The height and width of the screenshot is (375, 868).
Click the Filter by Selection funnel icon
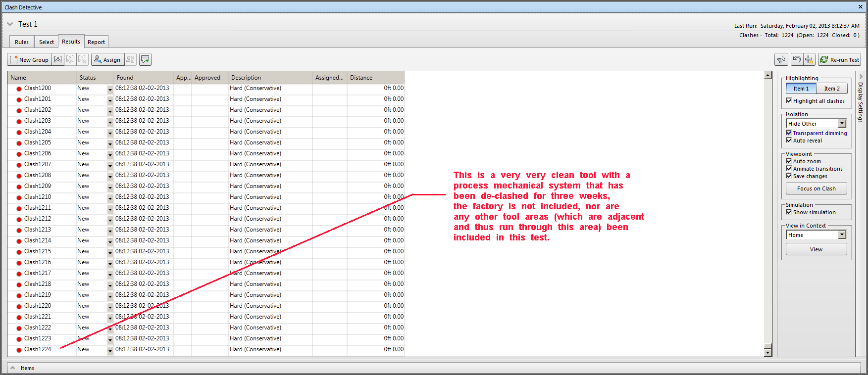(x=781, y=59)
